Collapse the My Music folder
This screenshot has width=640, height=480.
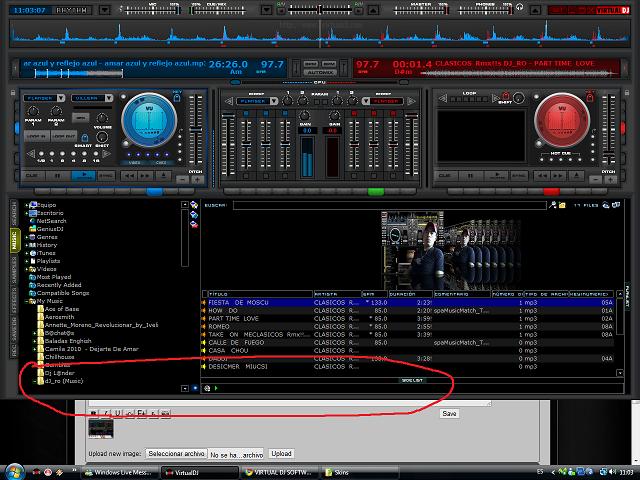[27, 301]
